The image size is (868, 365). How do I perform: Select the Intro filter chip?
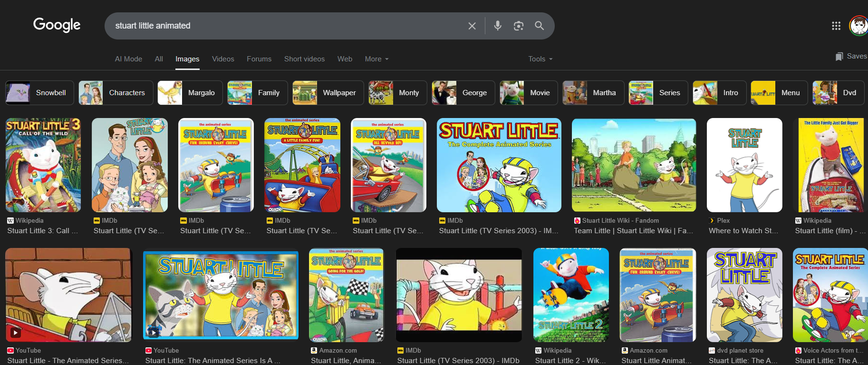[720, 93]
